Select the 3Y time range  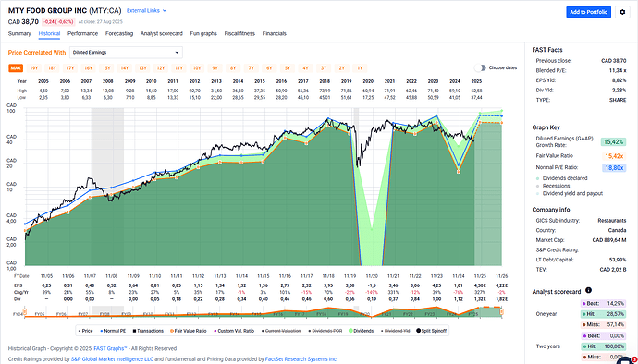point(324,68)
